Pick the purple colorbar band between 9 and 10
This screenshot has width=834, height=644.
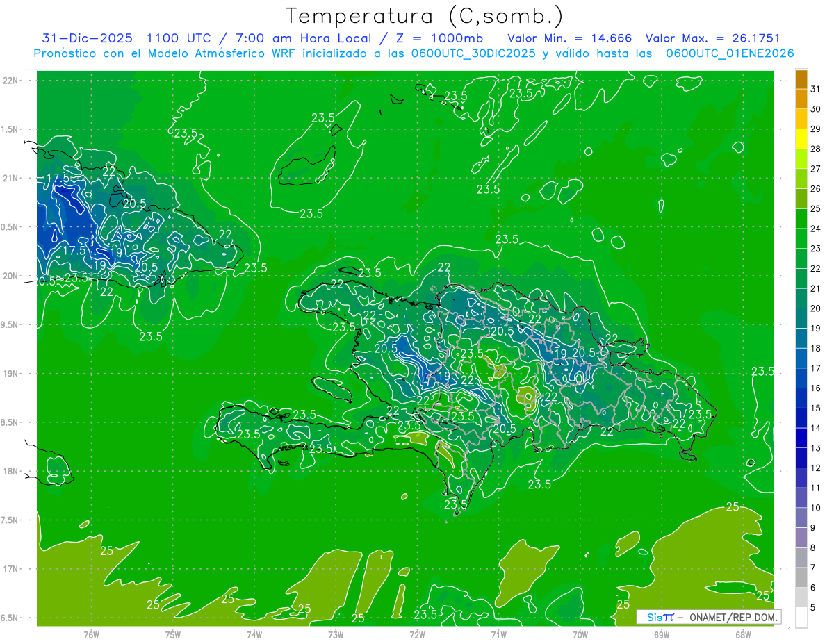coord(801,518)
